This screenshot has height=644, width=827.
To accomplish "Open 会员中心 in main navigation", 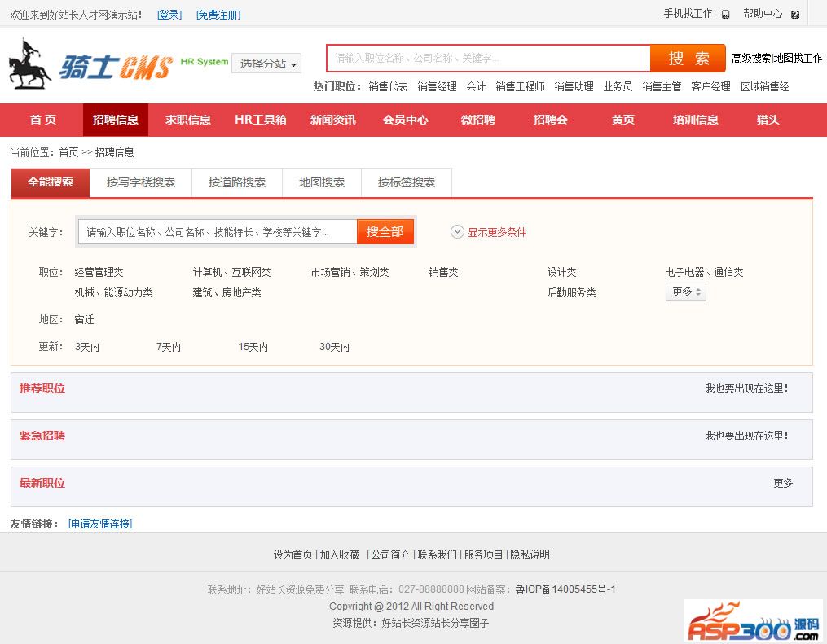I will [406, 120].
